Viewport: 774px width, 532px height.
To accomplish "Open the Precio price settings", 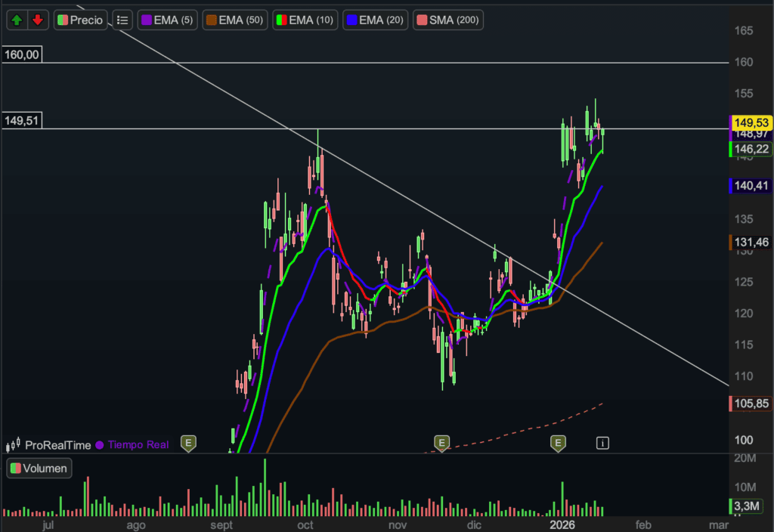I will coord(80,20).
